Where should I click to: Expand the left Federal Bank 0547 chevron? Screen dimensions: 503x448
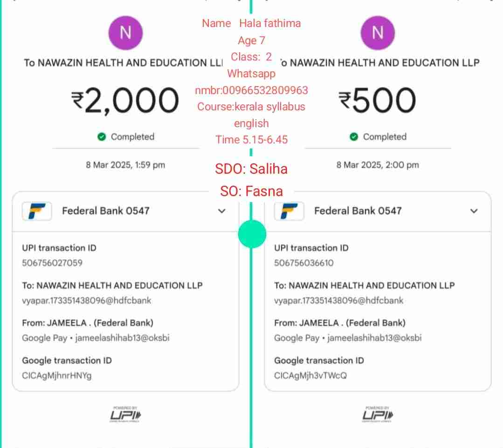(222, 211)
